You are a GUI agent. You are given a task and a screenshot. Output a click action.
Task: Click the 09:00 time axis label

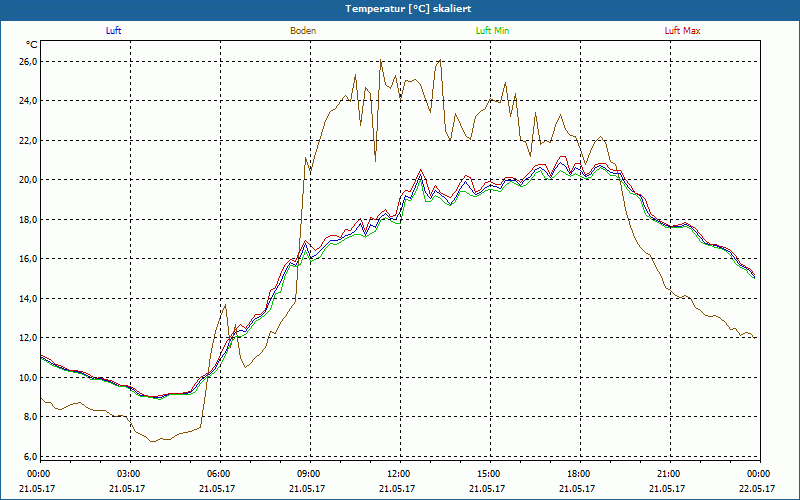[x=310, y=474]
